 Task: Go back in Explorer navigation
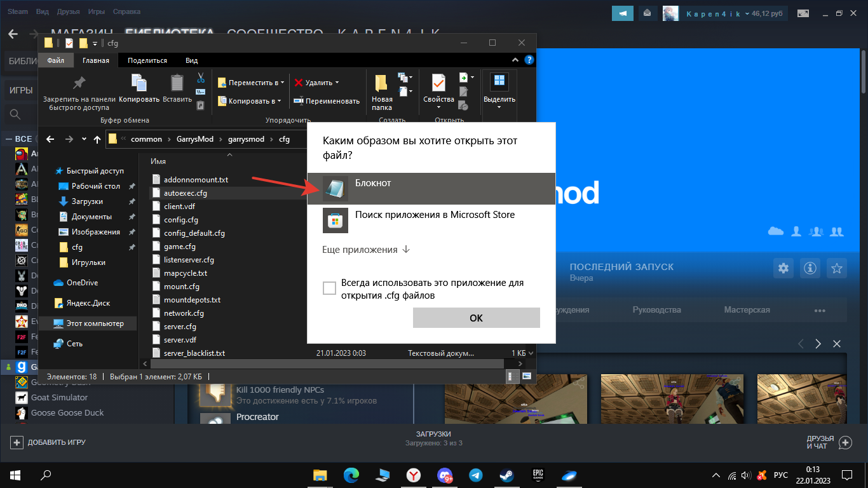50,139
